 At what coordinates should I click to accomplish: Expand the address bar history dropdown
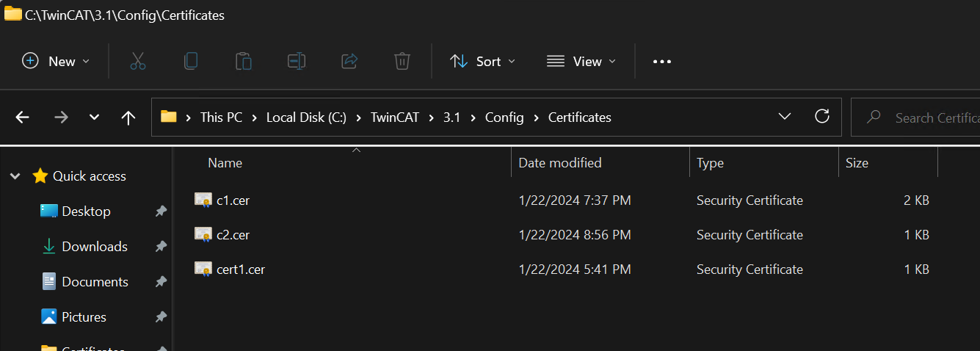coord(785,117)
